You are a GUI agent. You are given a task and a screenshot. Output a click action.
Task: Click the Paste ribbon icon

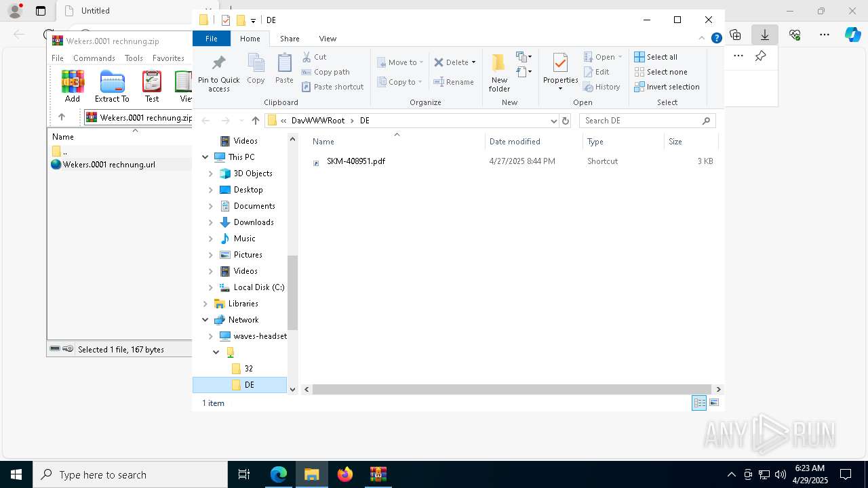point(284,69)
